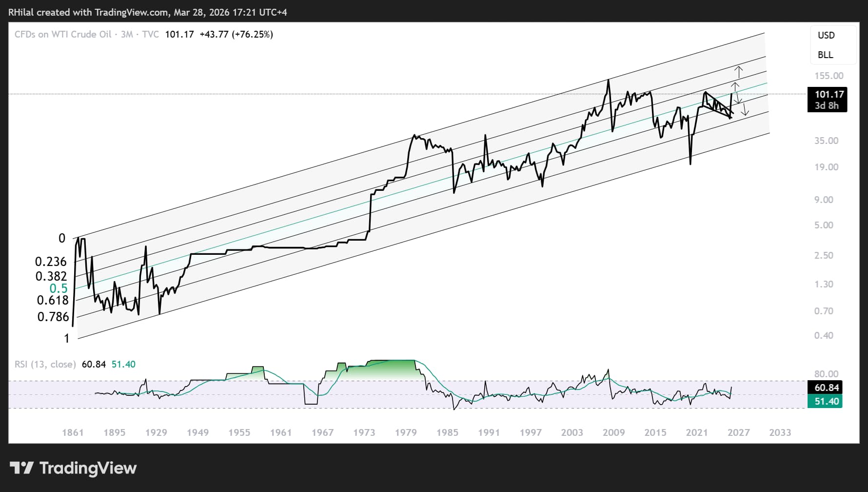Click the green 51.40 RSI axis tag
This screenshot has width=868, height=492.
(827, 401)
